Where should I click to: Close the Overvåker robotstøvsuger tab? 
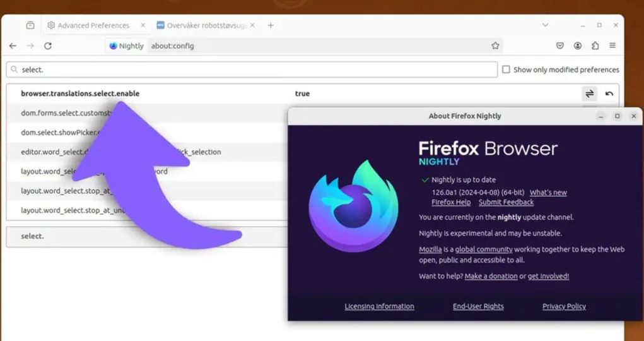[x=252, y=25]
